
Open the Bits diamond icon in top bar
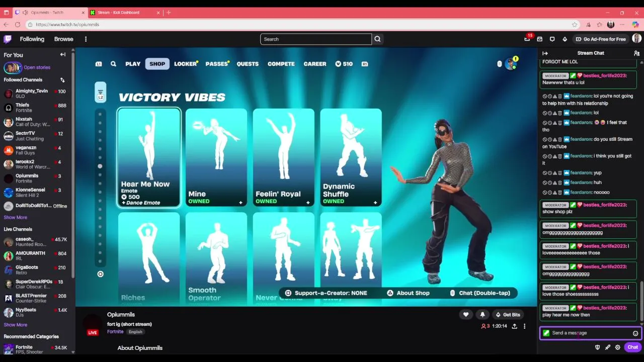[x=565, y=39]
